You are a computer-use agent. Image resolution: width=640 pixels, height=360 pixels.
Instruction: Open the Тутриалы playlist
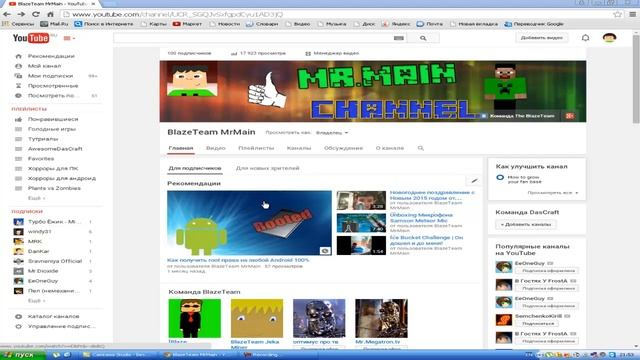43,139
